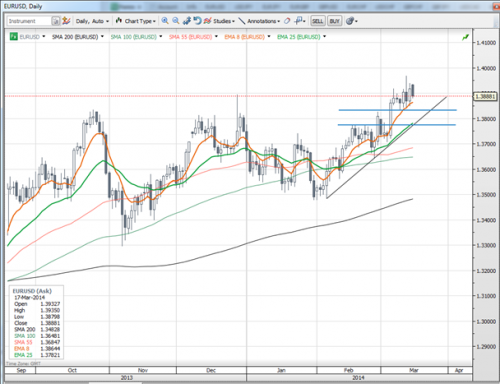Click the 1.30000 price axis label
Screen dimensions: 500x384
[486, 321]
